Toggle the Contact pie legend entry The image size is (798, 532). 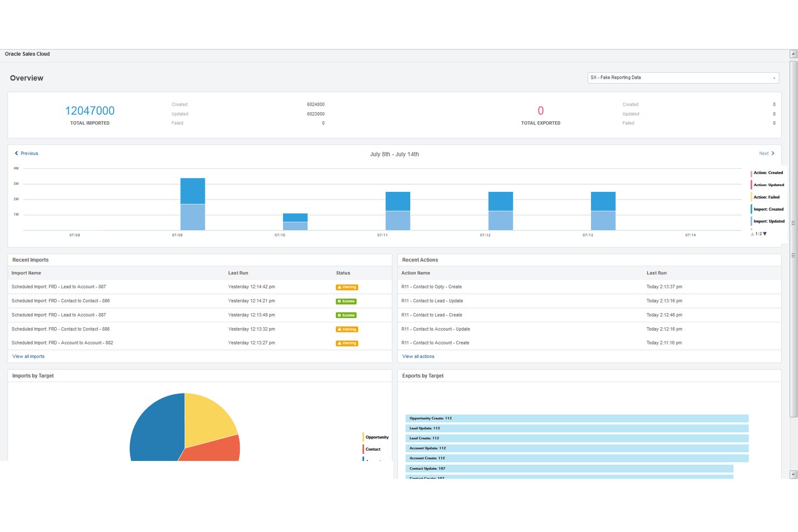[x=372, y=449]
